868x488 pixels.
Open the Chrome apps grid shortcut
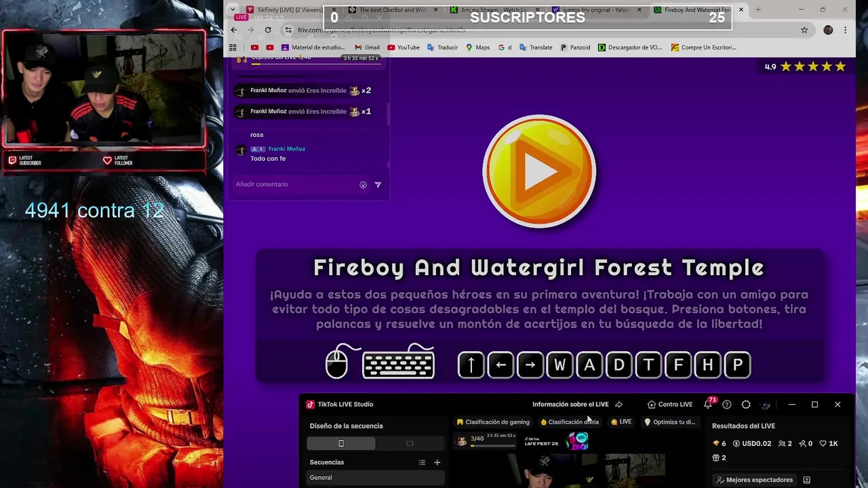tap(233, 47)
